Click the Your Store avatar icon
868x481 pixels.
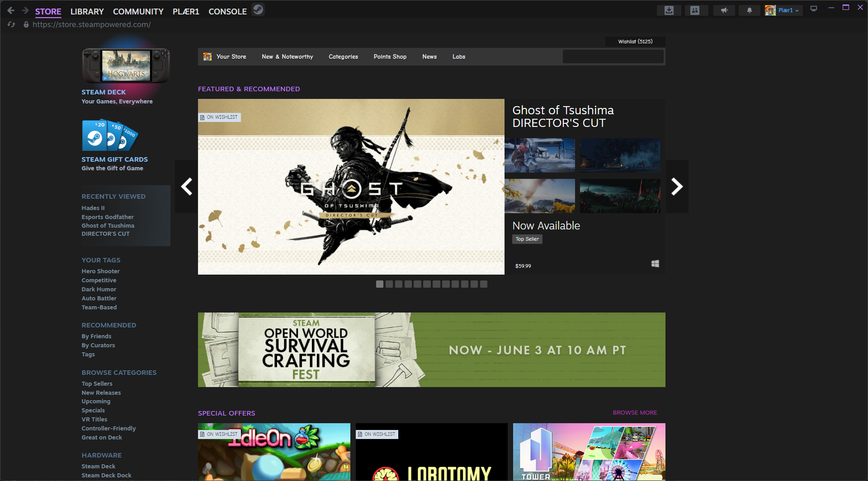tap(208, 56)
